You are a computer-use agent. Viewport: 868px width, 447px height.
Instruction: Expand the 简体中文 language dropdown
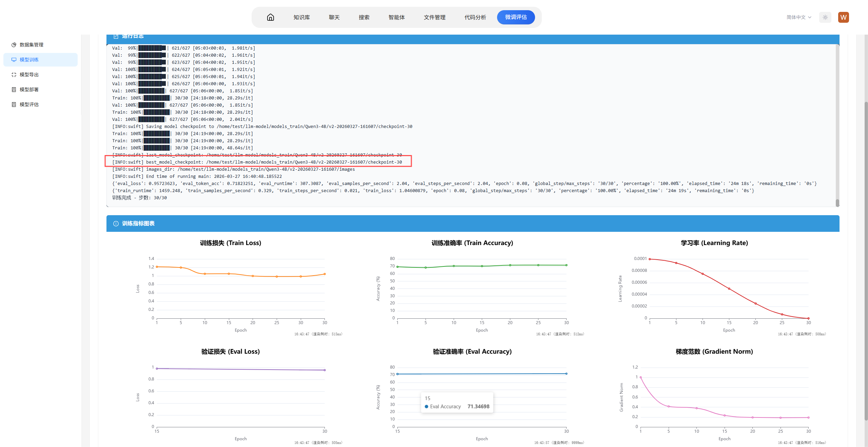click(x=798, y=17)
